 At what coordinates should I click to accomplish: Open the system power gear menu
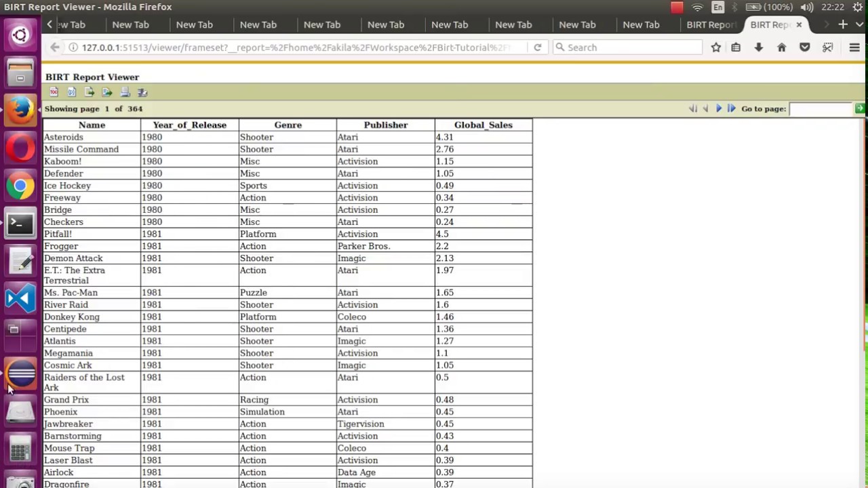coord(856,7)
